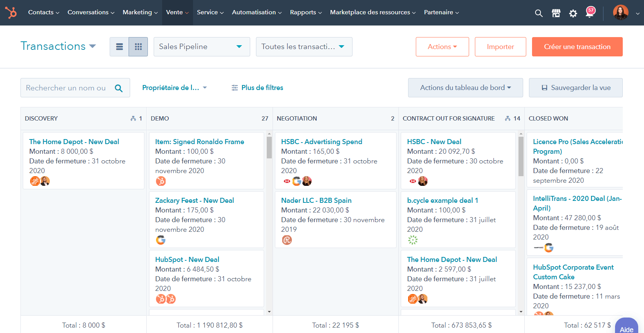Click the Importer button
This screenshot has width=644, height=333.
500,47
